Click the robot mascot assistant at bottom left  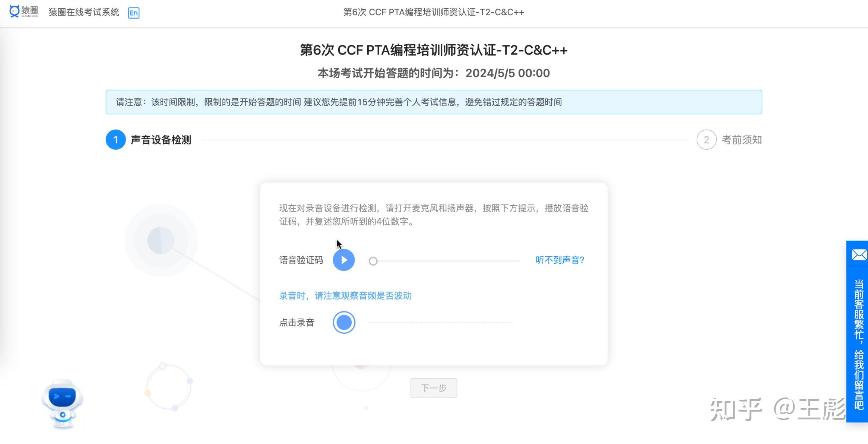[62, 402]
